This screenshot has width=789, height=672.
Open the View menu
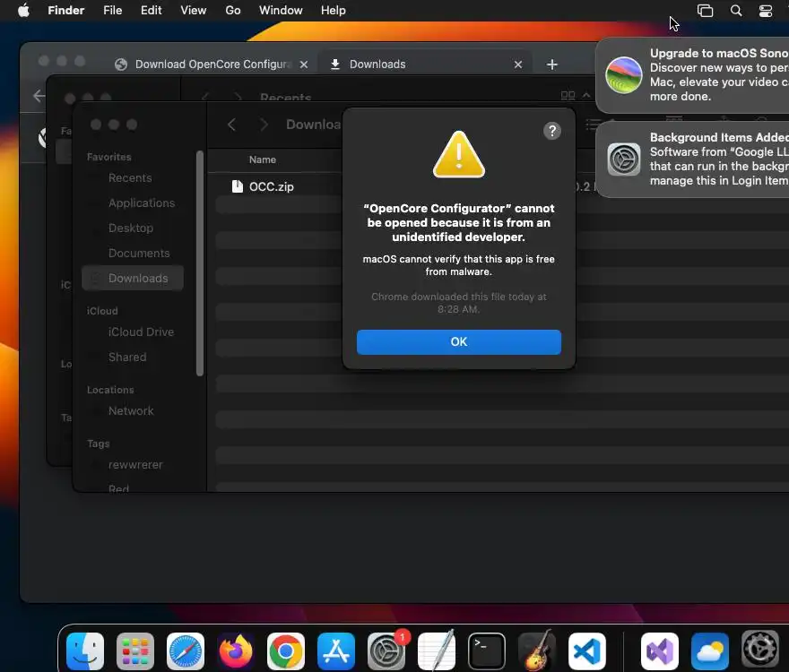pyautogui.click(x=194, y=11)
